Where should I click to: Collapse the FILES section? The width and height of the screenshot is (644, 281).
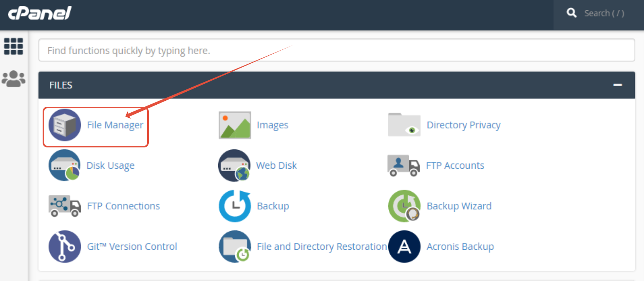(x=618, y=85)
